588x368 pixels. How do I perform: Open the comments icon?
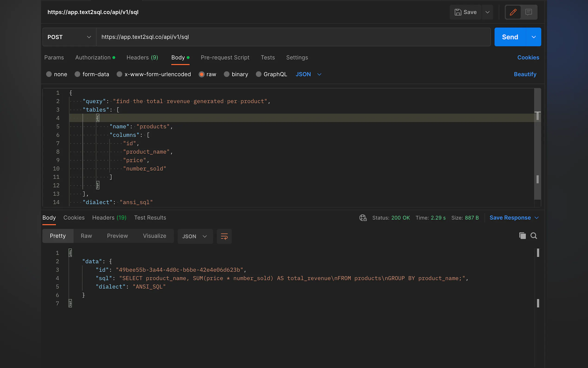click(x=529, y=12)
